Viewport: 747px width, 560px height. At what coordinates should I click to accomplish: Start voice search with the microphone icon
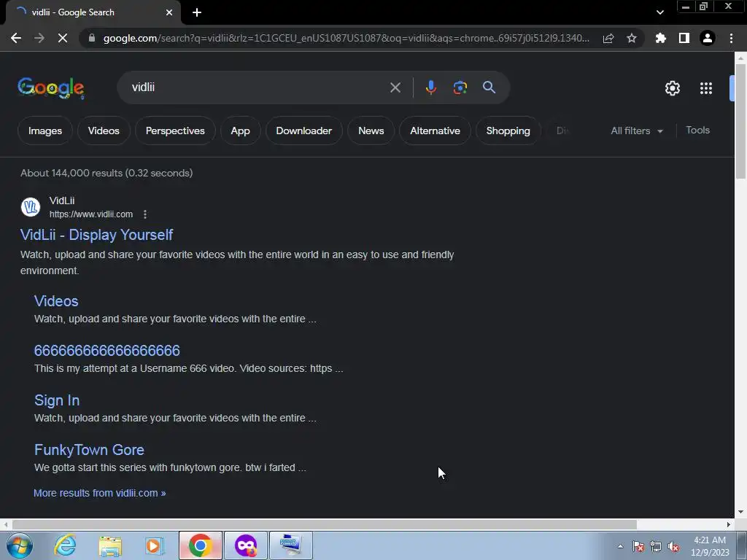click(x=430, y=87)
